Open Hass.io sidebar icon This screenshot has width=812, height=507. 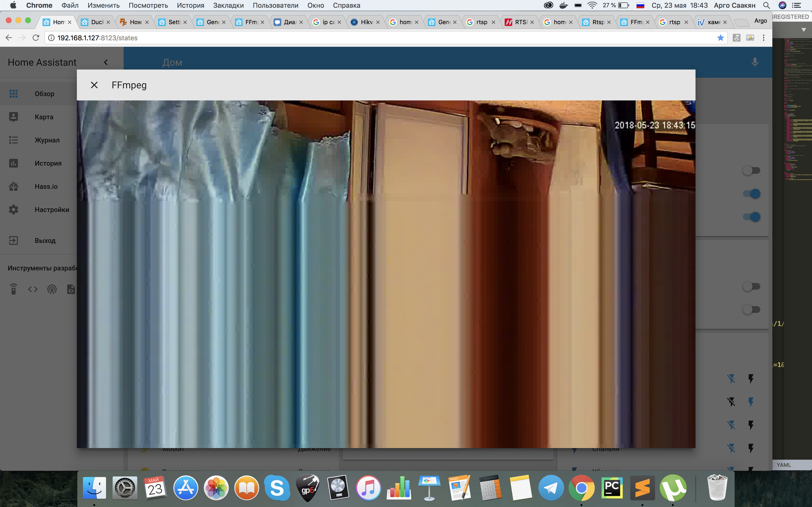[x=14, y=186]
